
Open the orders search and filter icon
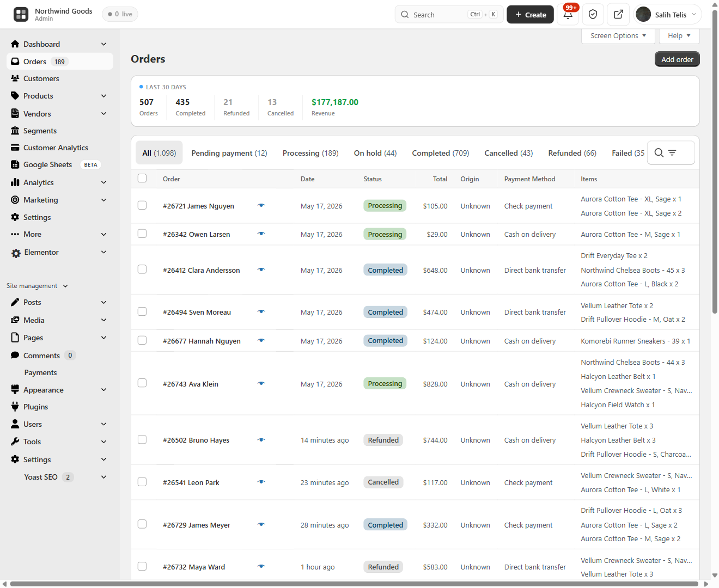pos(671,153)
